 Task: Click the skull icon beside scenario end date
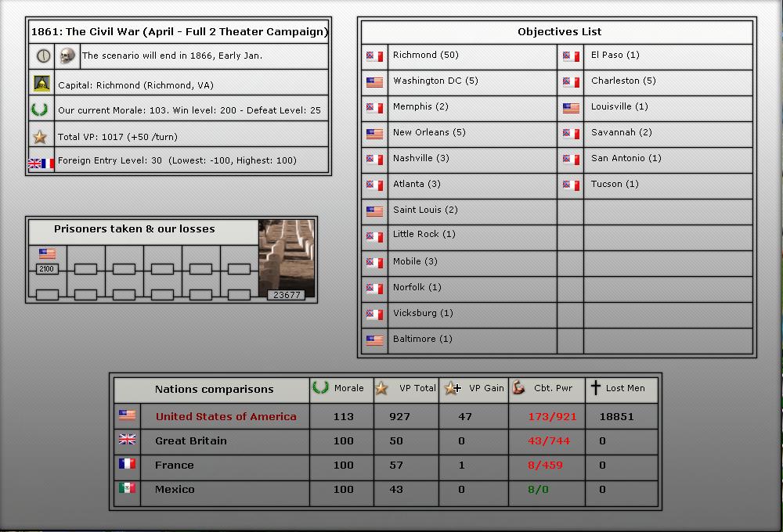[67, 56]
